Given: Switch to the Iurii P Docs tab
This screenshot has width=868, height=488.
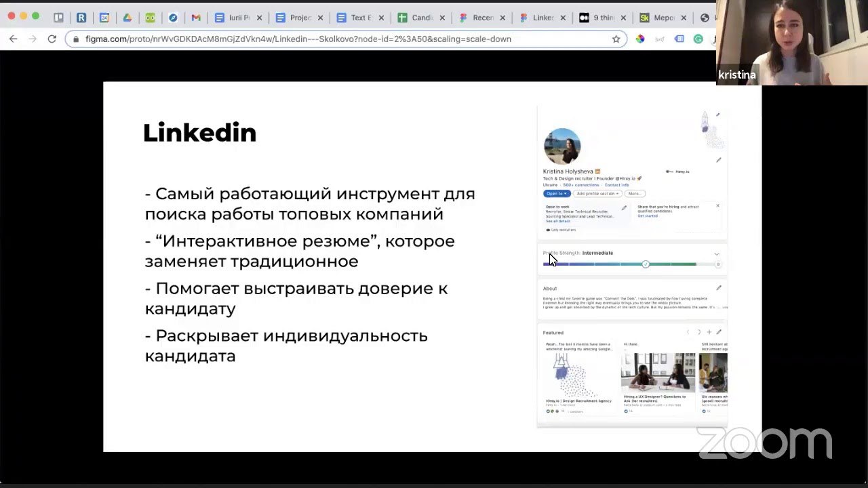Looking at the screenshot, I should tap(239, 18).
